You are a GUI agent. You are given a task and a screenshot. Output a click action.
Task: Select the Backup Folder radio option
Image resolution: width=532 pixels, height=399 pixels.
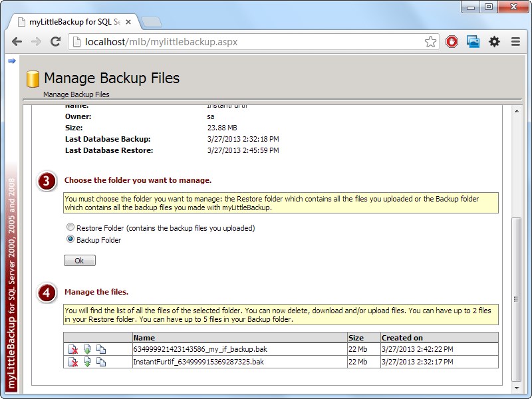(x=70, y=239)
